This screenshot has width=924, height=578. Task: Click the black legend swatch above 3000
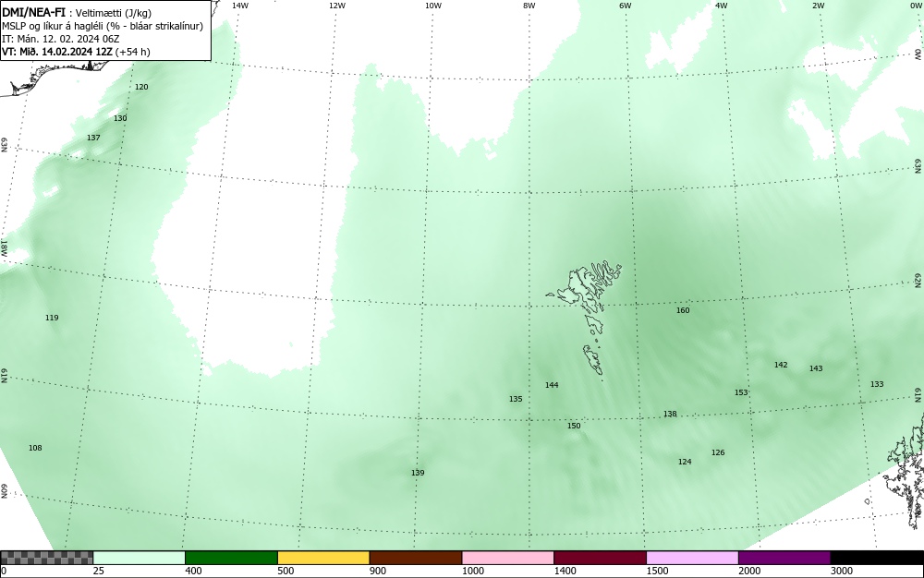tap(877, 558)
